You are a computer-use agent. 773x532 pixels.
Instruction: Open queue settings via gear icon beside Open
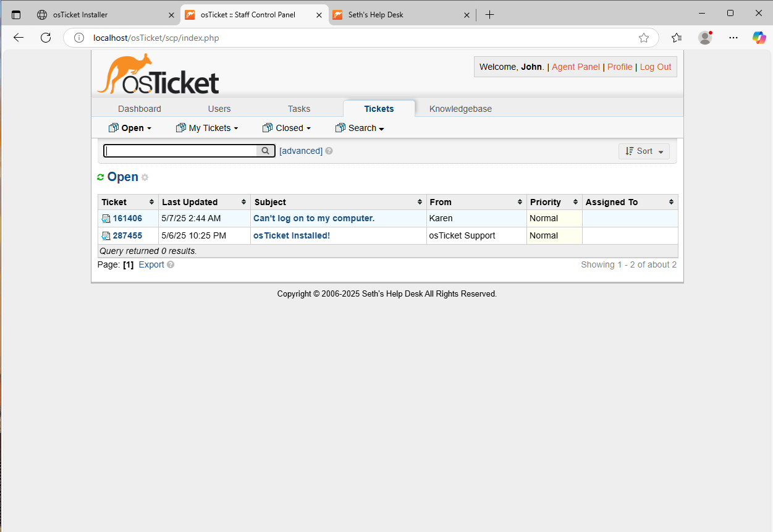point(145,177)
